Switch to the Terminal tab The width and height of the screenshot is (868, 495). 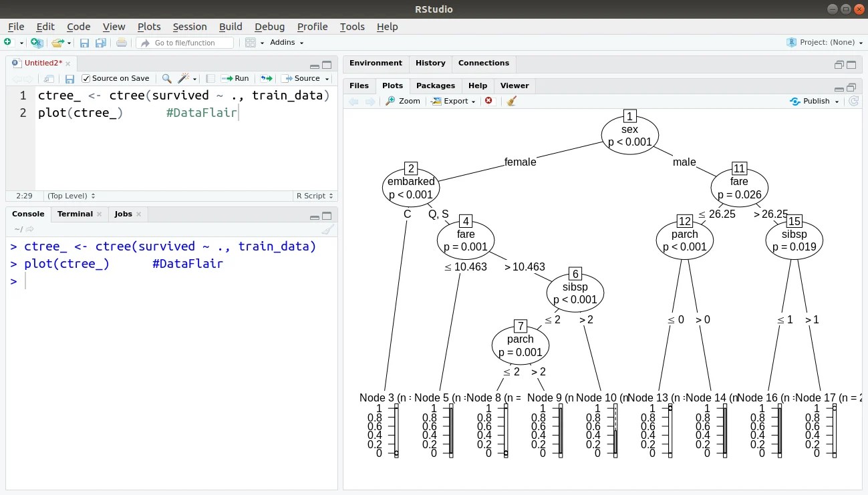(x=75, y=214)
